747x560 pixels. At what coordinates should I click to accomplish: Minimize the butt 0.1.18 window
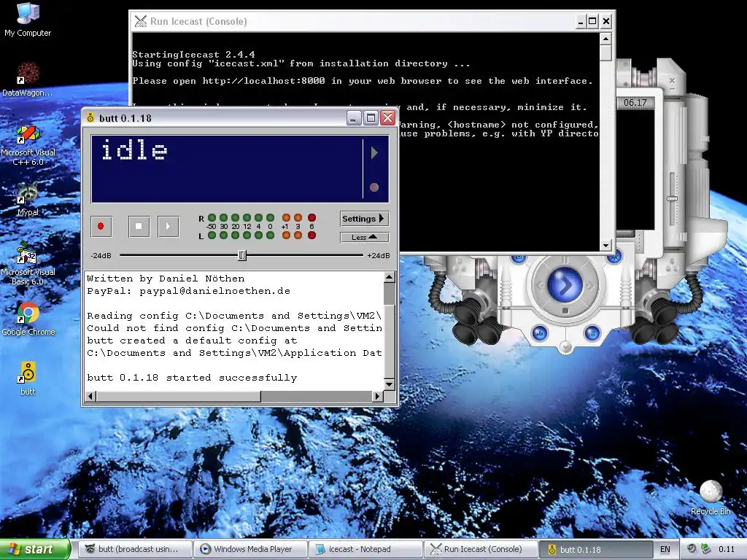pyautogui.click(x=354, y=117)
